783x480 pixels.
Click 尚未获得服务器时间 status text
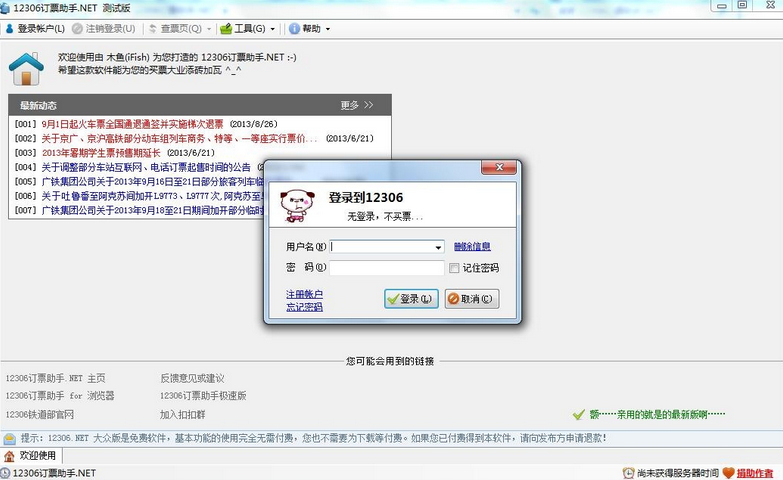click(678, 473)
